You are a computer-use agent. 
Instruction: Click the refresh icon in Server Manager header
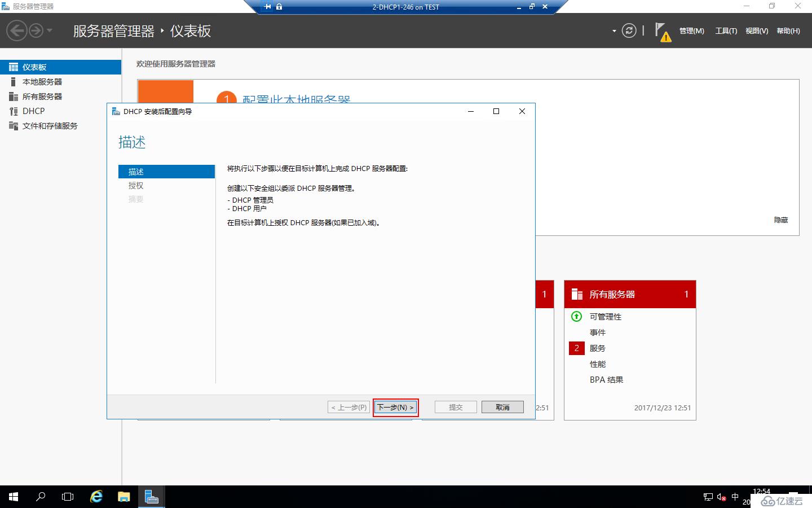(629, 30)
